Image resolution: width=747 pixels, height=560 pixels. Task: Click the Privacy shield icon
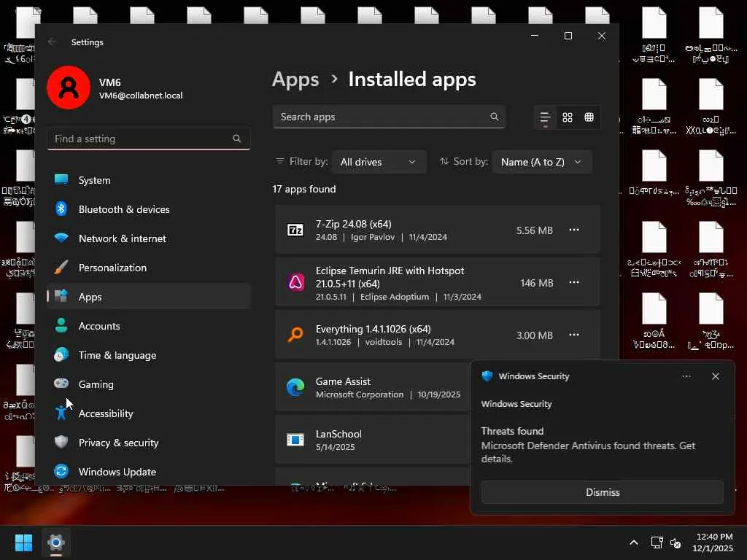pyautogui.click(x=61, y=442)
